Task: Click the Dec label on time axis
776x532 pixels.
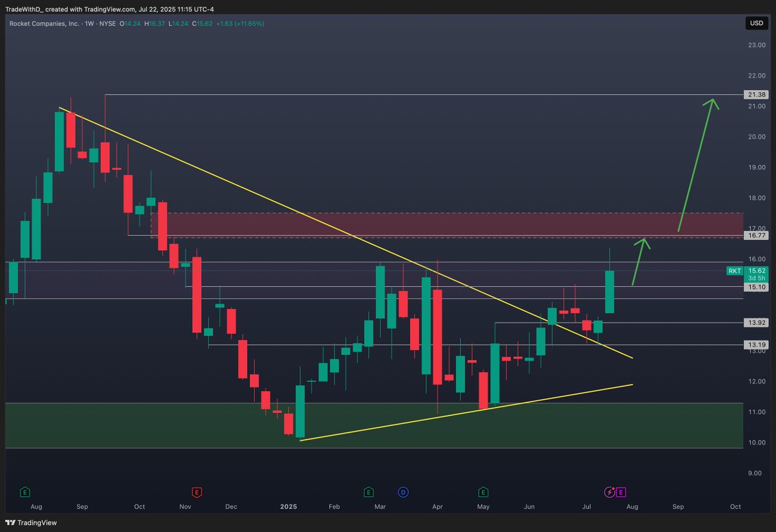Action: click(x=231, y=507)
